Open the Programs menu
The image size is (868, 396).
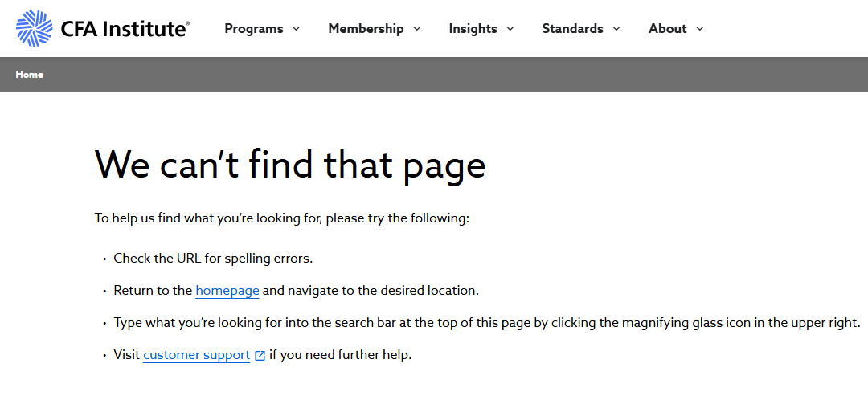pyautogui.click(x=253, y=29)
